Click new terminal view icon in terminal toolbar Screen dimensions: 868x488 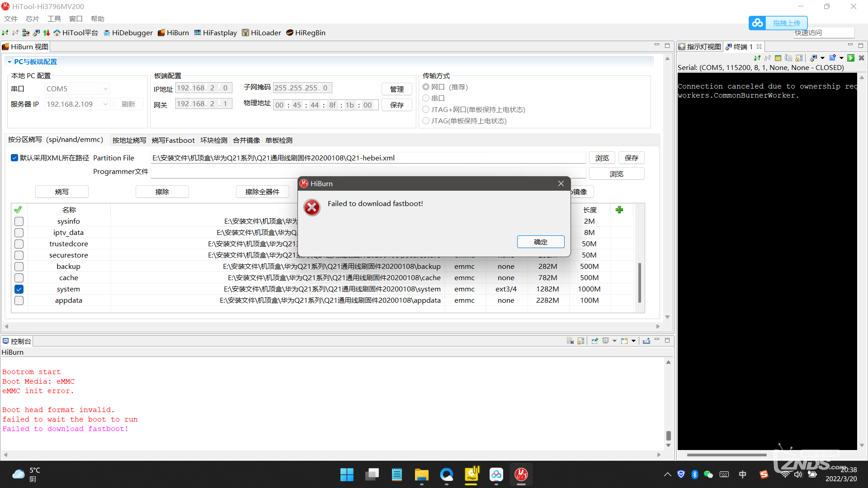pos(833,58)
